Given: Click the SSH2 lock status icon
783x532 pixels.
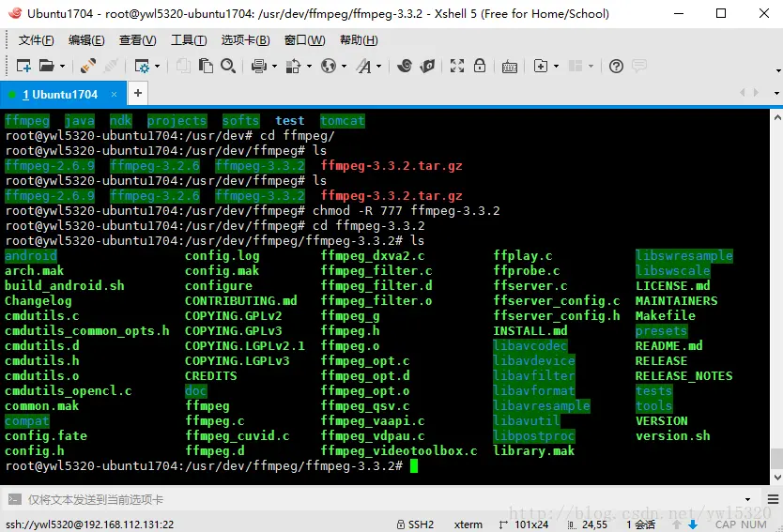Looking at the screenshot, I should point(401,524).
